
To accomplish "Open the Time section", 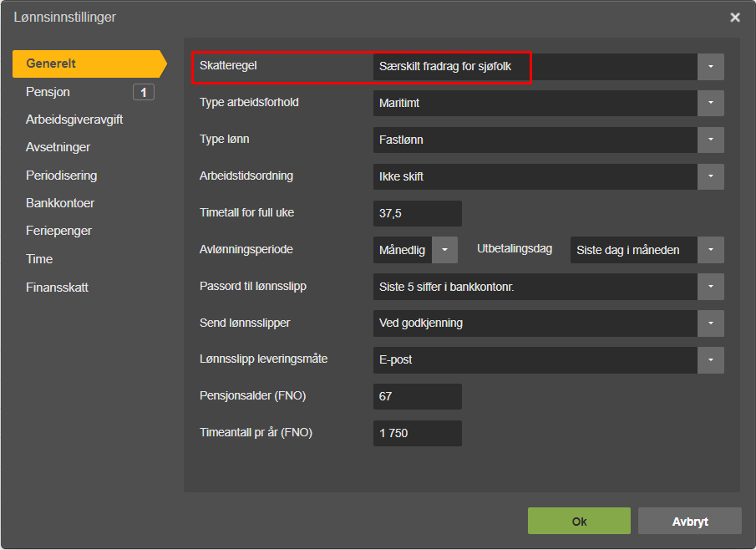I will [x=39, y=259].
